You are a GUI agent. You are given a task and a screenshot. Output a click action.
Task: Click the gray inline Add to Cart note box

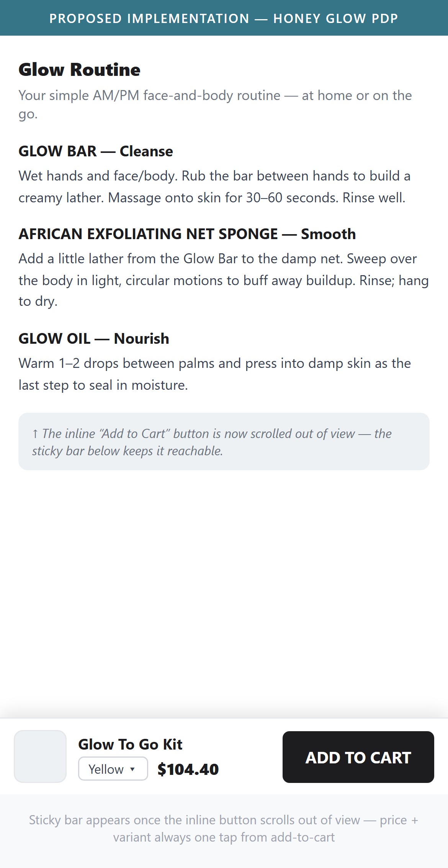click(224, 441)
